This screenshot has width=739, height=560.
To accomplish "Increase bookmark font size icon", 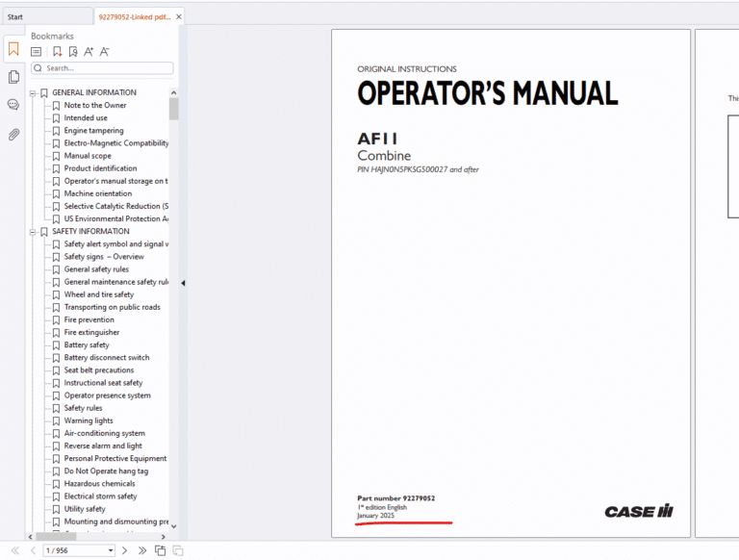I will (89, 52).
